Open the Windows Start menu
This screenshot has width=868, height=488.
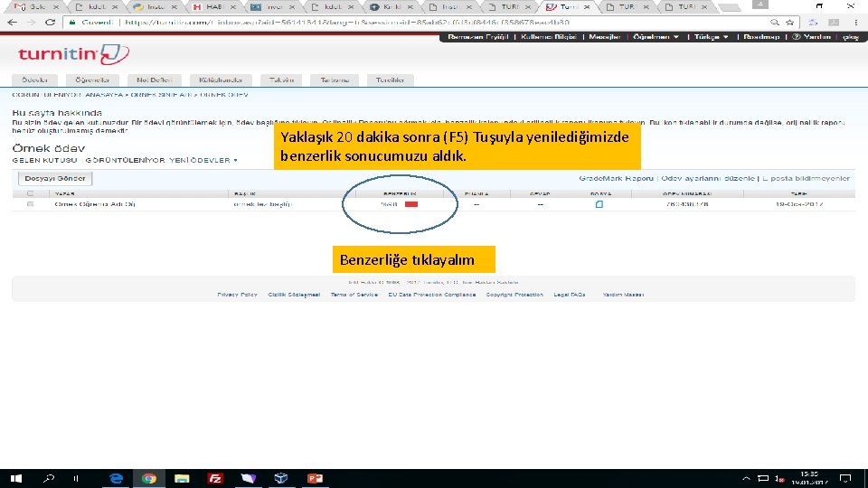click(16, 479)
